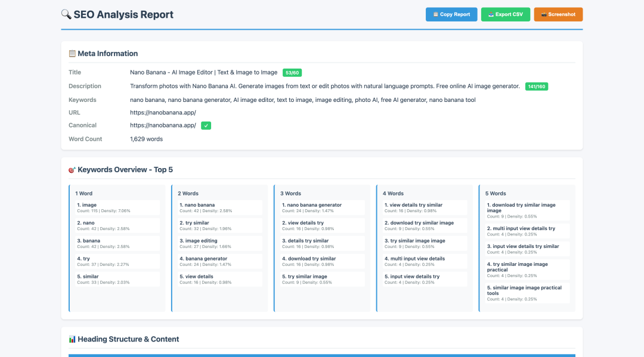Select the '4. multi input view details' row
The image size is (644, 357).
coord(425,262)
